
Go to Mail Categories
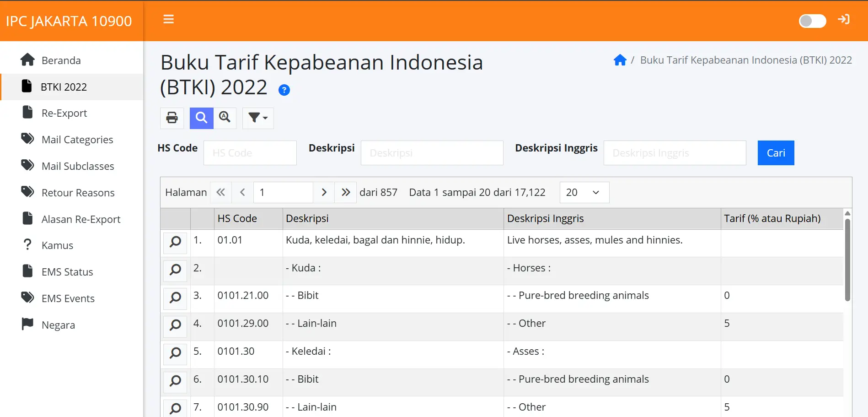[72, 140]
